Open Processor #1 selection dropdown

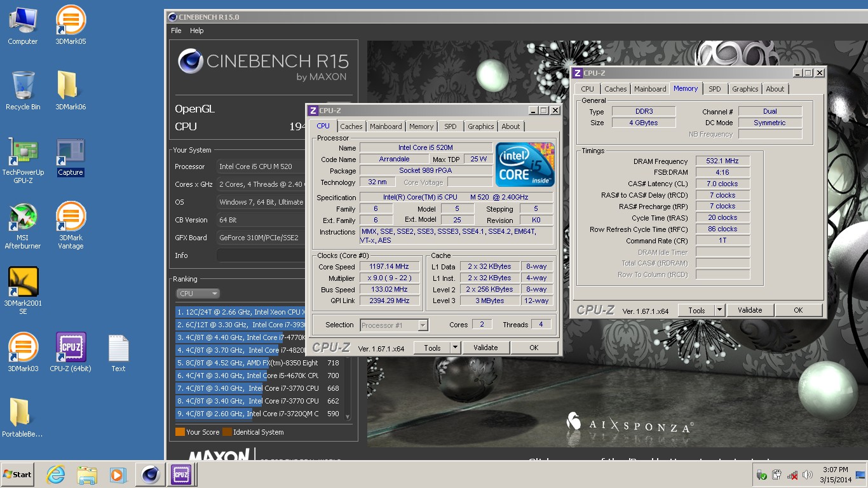(394, 325)
